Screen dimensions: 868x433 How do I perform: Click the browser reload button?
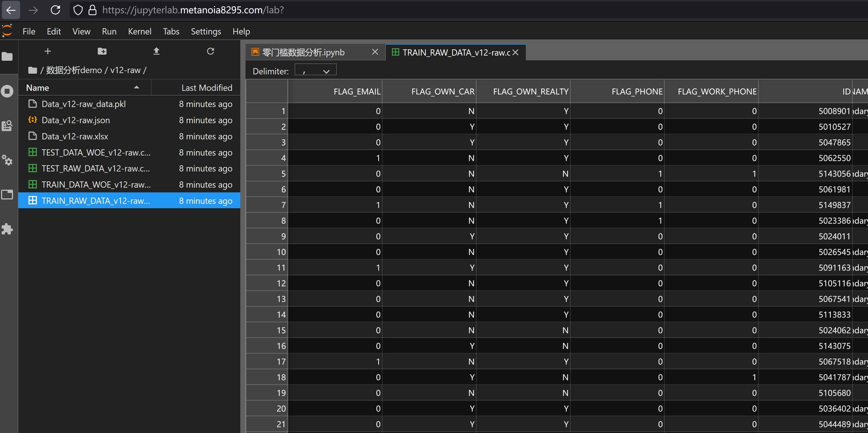pos(56,10)
